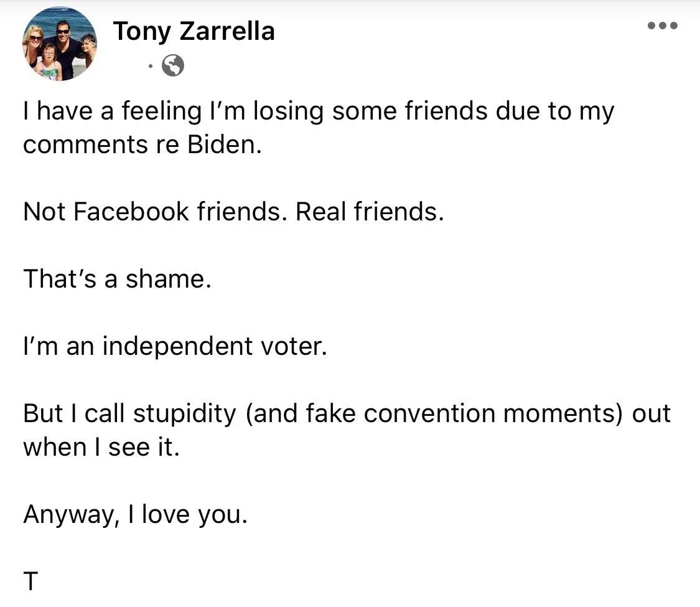Viewport: 700px width, 607px height.
Task: Open Tony Zarrella's profile picture
Action: coord(60,45)
